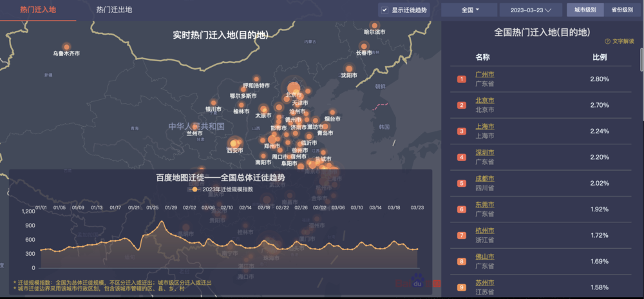Switch to the 热门迁入地 tab
This screenshot has height=299, width=644.
pos(38,10)
